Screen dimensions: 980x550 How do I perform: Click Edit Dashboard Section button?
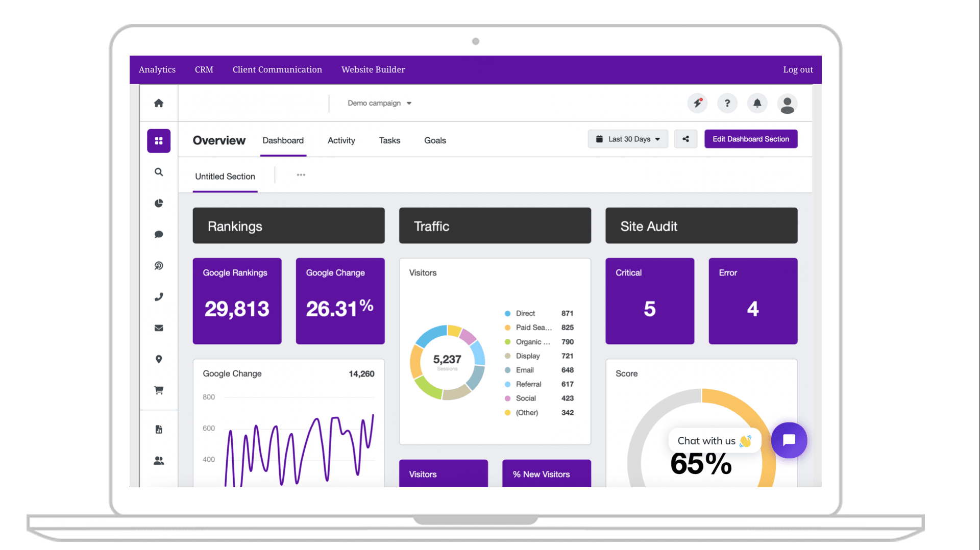point(750,139)
